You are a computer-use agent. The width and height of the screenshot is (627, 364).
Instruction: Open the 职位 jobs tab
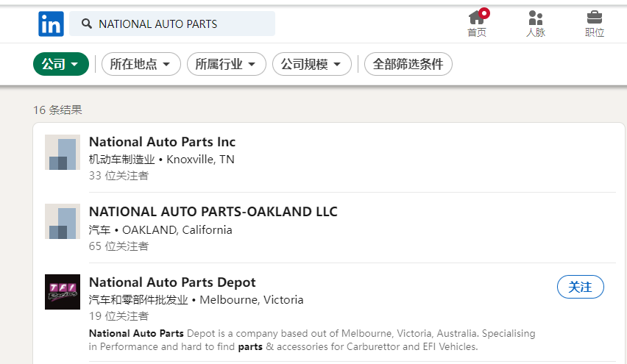point(595,24)
